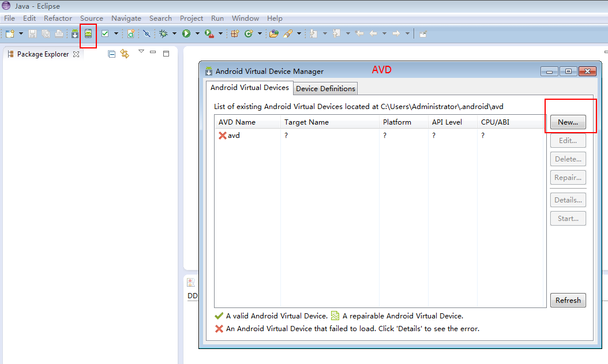
Task: Select the avd row in the device list
Action: (380, 136)
